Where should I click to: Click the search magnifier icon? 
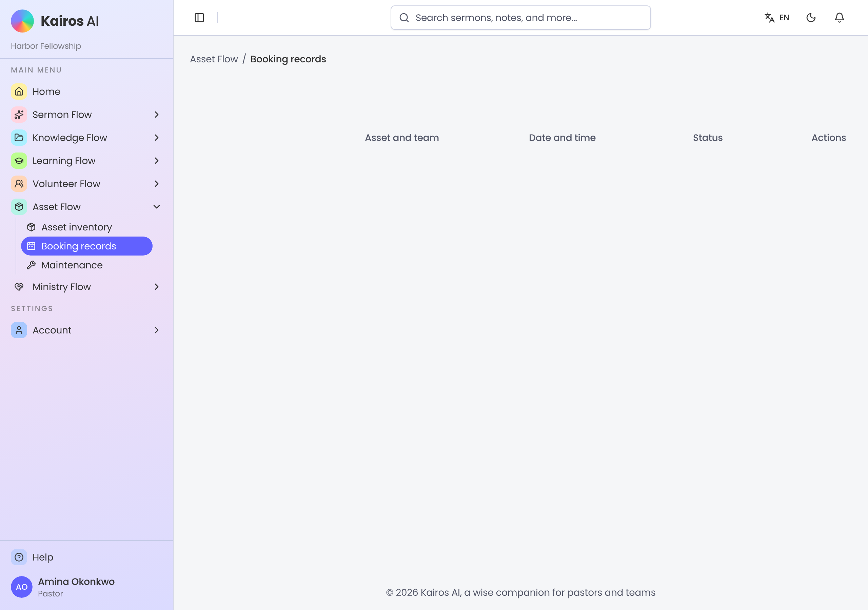pos(404,18)
